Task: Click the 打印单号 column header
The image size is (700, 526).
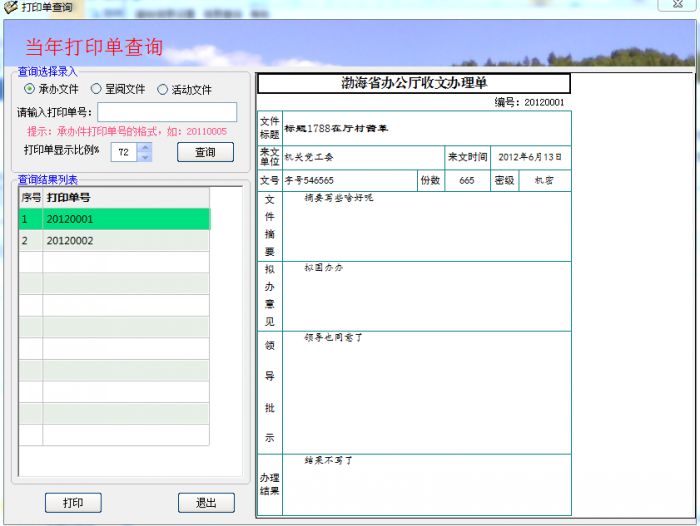Action: 126,198
